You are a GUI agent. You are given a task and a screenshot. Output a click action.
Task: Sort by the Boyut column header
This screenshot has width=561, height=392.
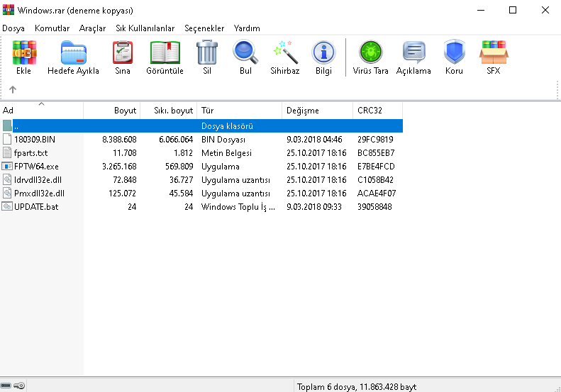(111, 110)
